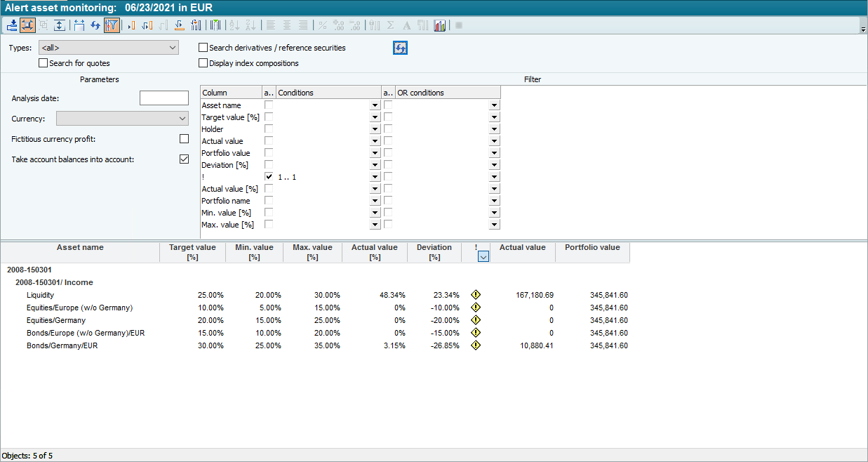Open filter dropdown in the ! column header
This screenshot has height=462, width=868.
pyautogui.click(x=483, y=257)
